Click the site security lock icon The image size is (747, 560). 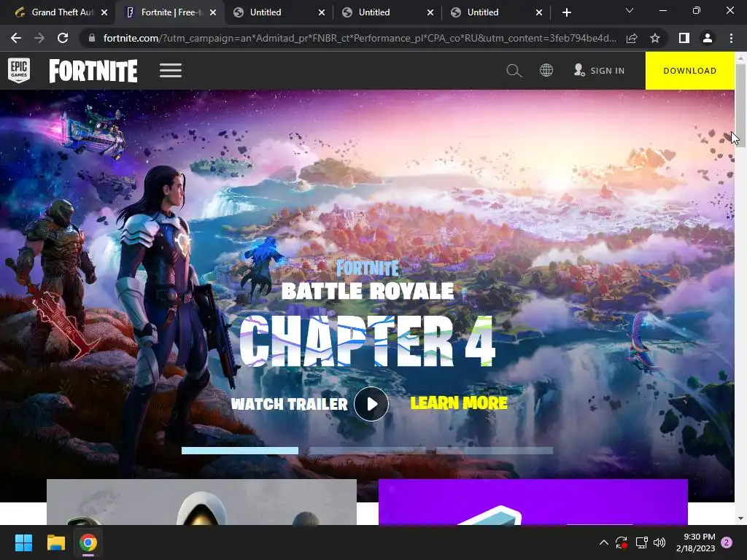[92, 38]
